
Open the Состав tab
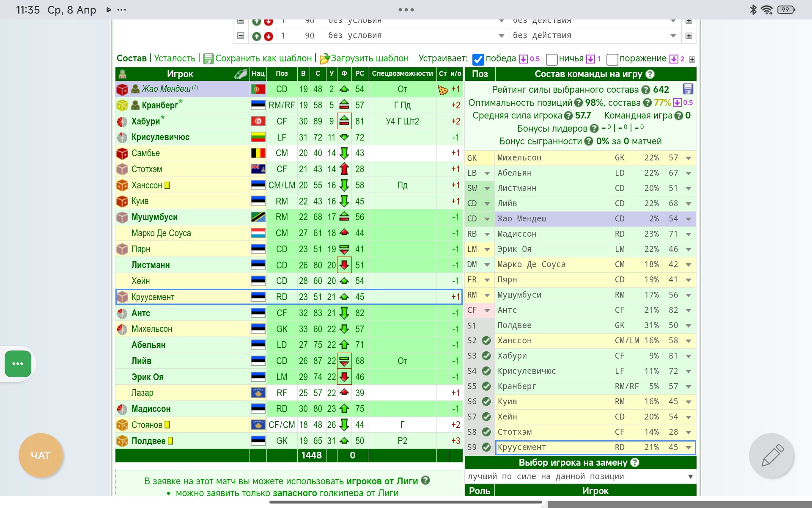click(x=132, y=58)
